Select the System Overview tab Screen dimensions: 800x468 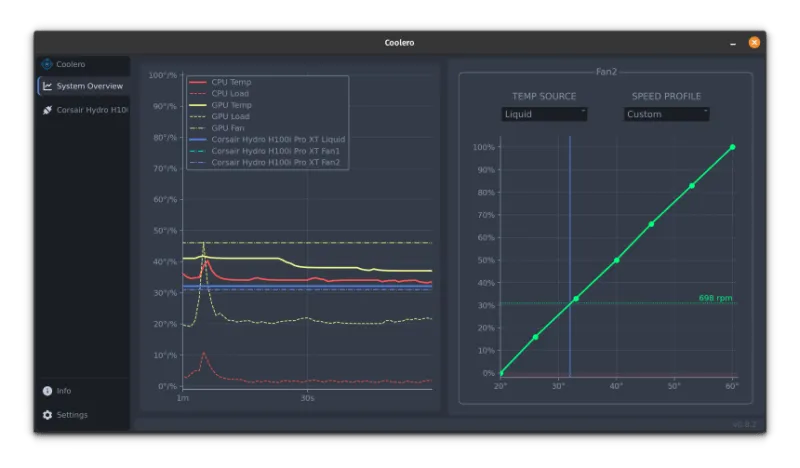90,86
